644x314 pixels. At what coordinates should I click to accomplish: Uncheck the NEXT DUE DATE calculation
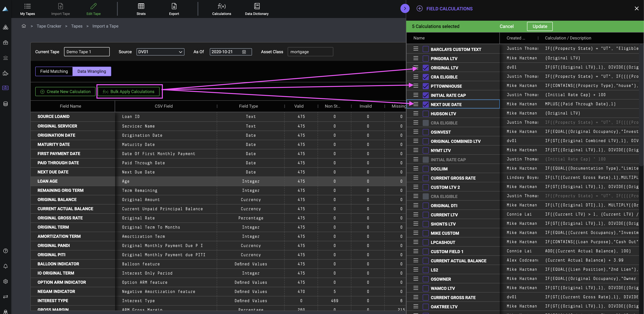click(426, 104)
